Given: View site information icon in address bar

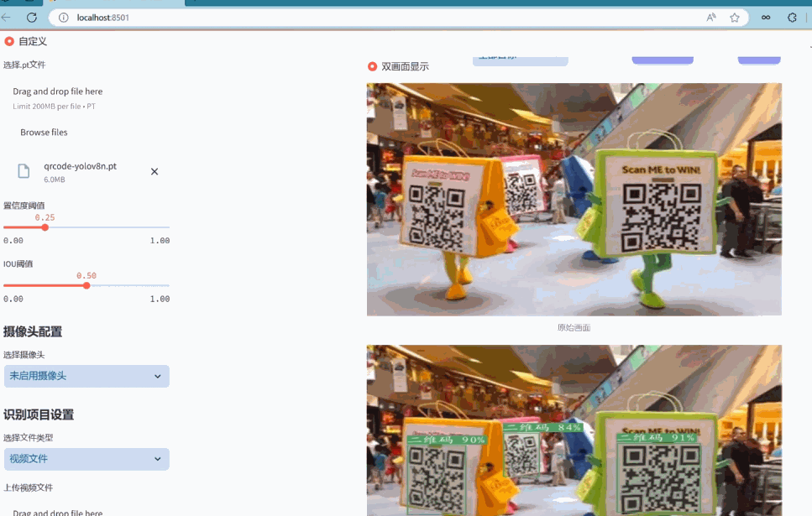Looking at the screenshot, I should [63, 18].
